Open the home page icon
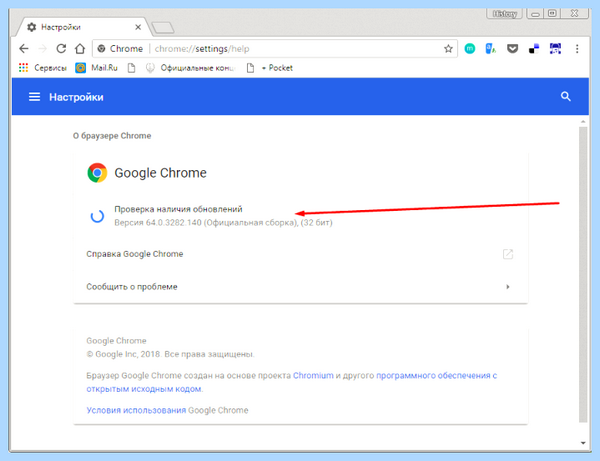 point(80,49)
